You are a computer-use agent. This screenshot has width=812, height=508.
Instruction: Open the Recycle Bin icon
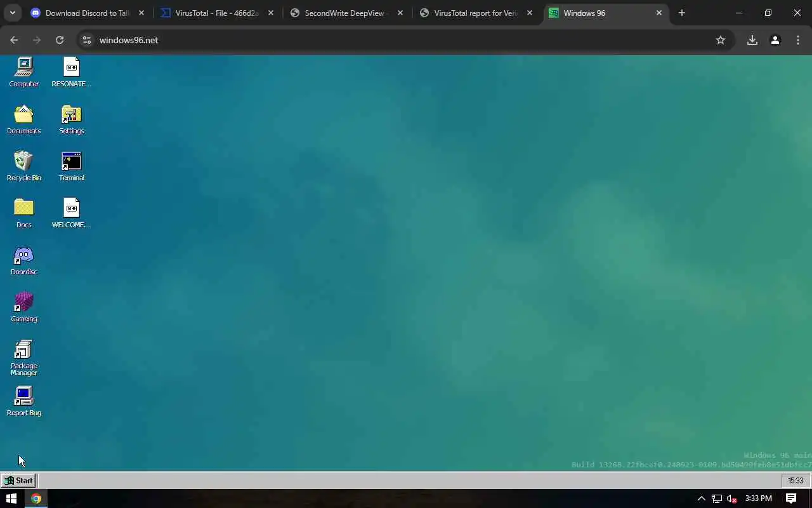24,166
